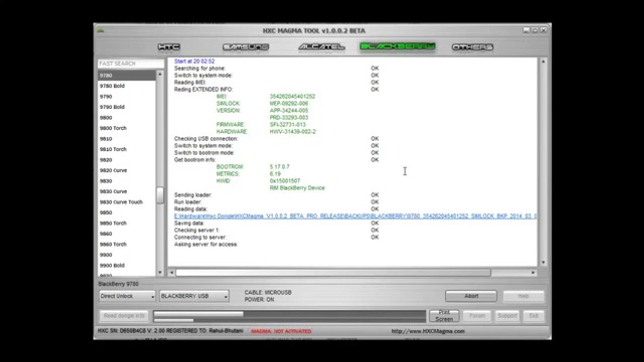Click the SIMLOCK value MEP-09292-006
Viewport: 644px width, 362px height.
coord(289,104)
